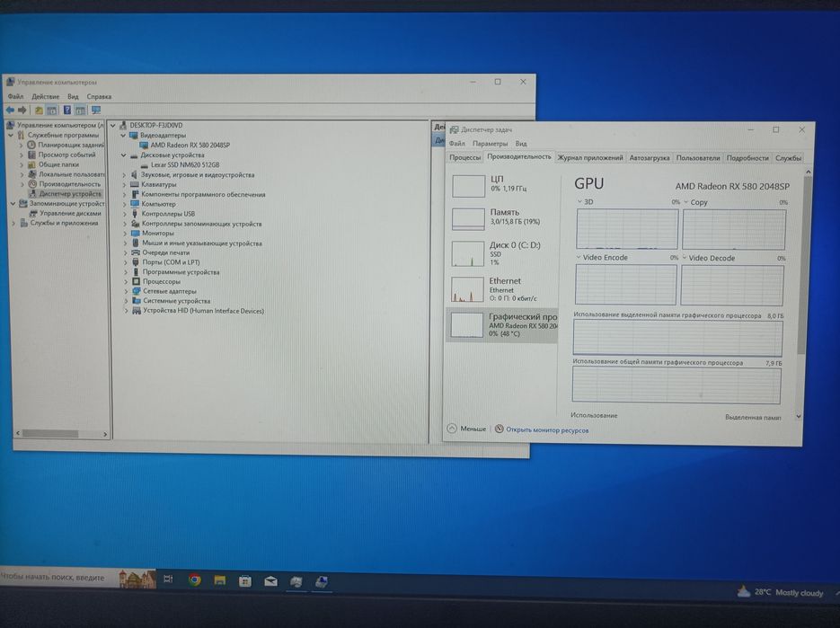Collapse the Запоминающие устройства tree node
Viewport: 840px width, 628px height.
[13, 204]
